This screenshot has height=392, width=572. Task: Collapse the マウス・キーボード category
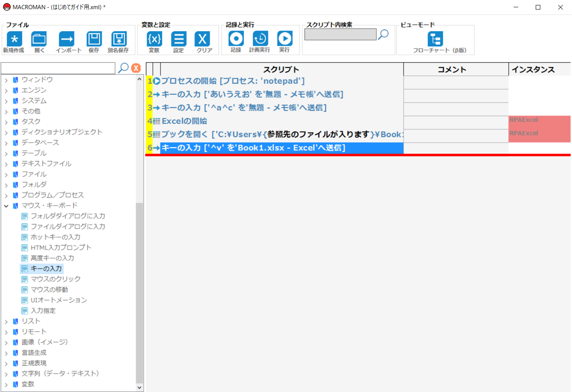[6, 206]
